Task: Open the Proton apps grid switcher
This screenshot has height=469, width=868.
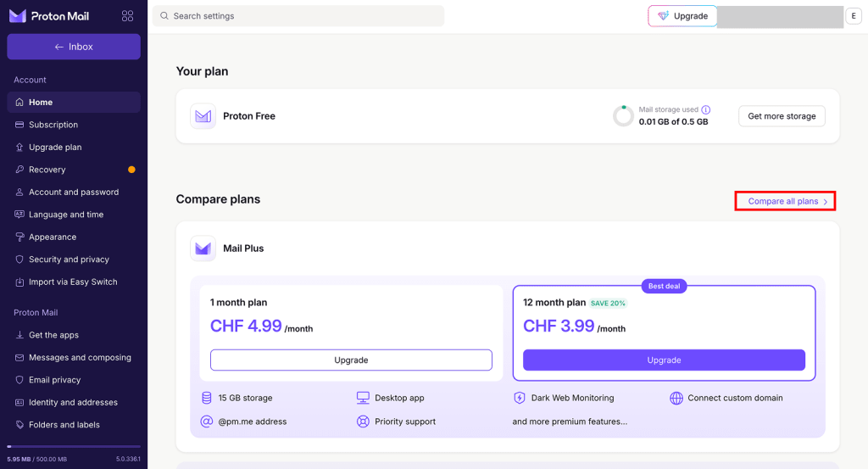Action: (x=128, y=16)
